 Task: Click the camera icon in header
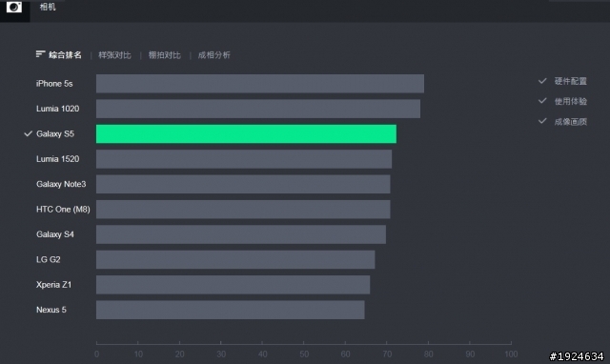click(14, 7)
